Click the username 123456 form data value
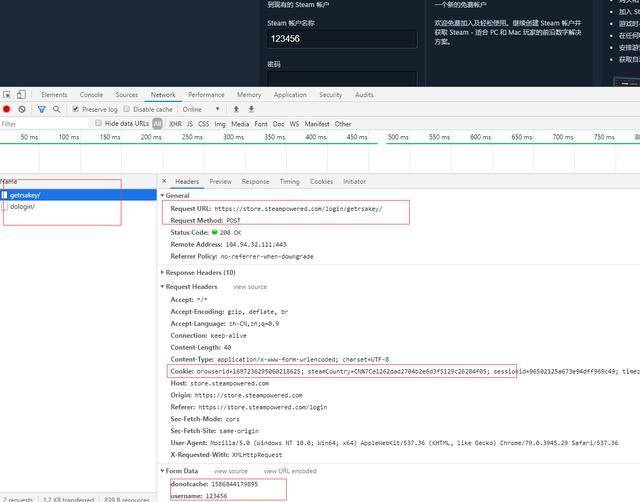Viewport: 640px width, 502px height. (216, 496)
